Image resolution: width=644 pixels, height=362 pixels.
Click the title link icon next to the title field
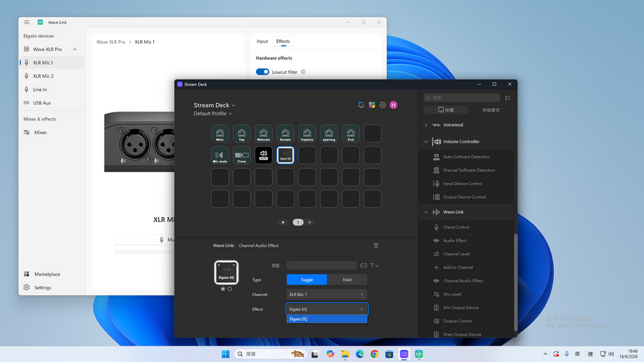point(364,266)
